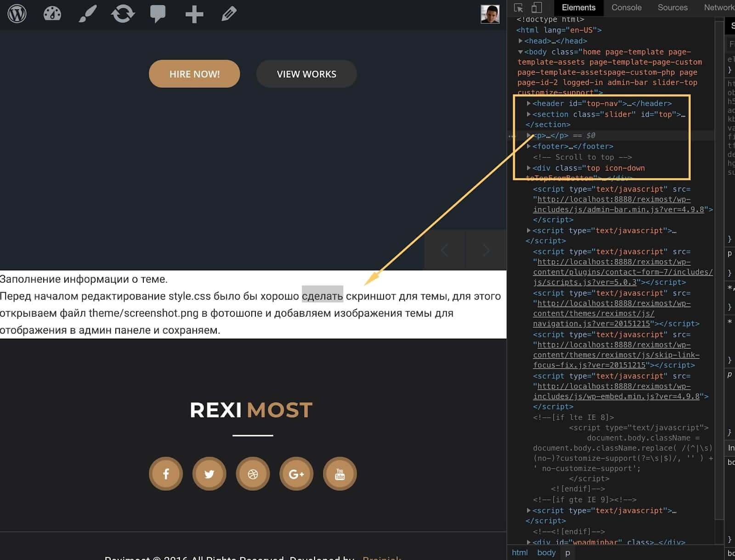This screenshot has height=560, width=735.
Task: Go to previous slide arrow
Action: [445, 250]
